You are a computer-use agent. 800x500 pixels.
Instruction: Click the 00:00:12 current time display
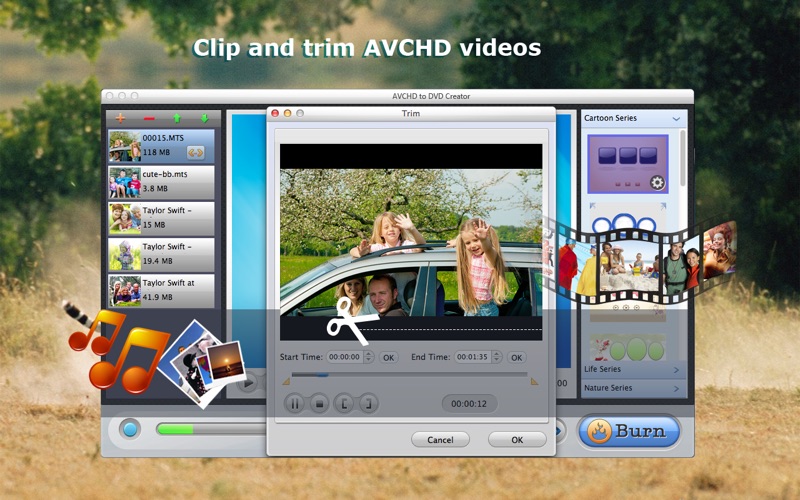(x=469, y=404)
